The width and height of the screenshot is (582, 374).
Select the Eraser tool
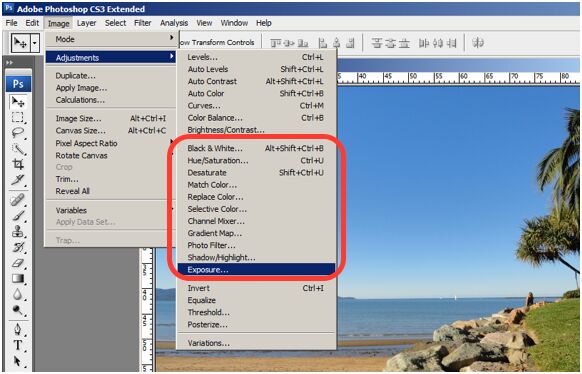pos(18,263)
